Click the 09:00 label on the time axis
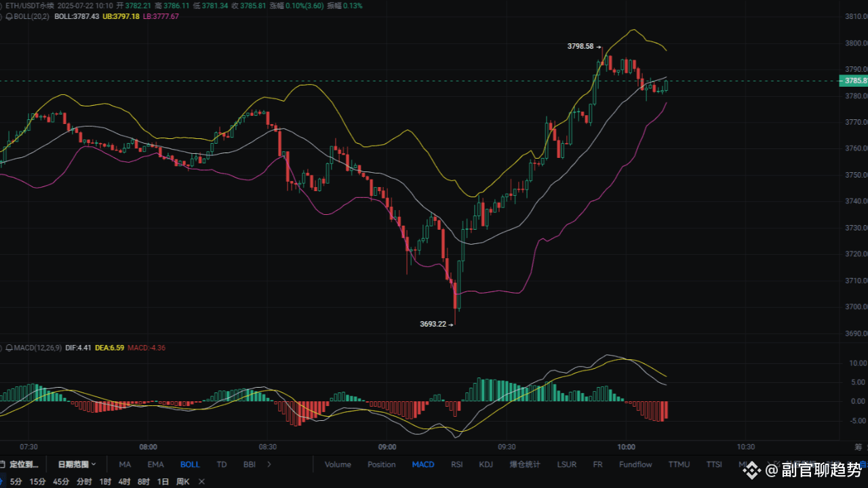 point(387,447)
